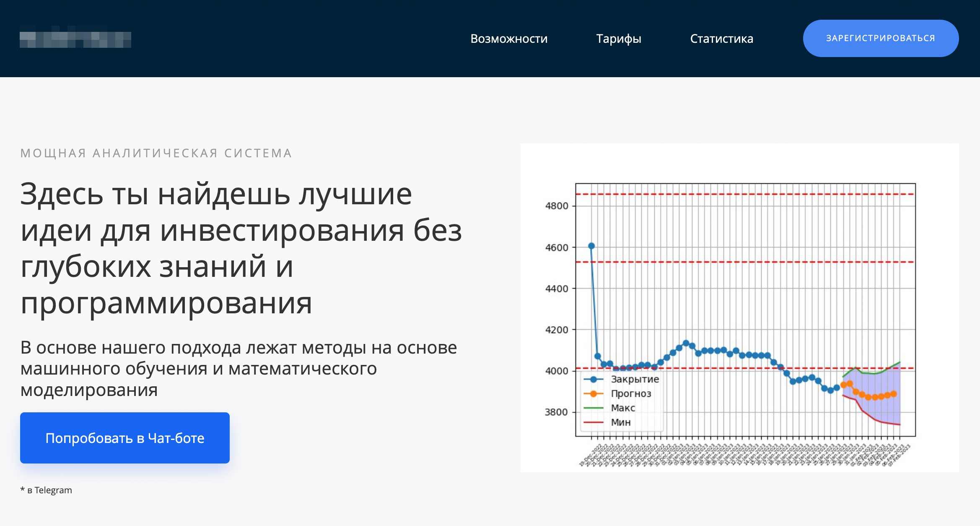Click the Мин legend label
This screenshot has width=980, height=526.
[x=621, y=422]
